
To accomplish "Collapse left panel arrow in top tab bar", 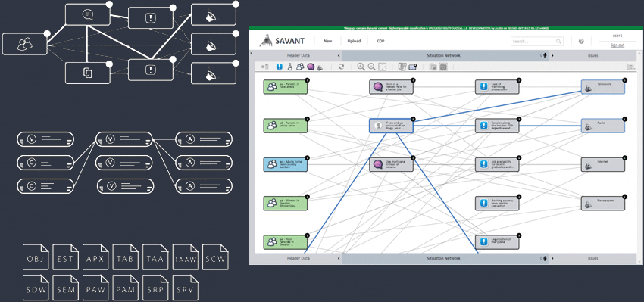I will tap(339, 55).
